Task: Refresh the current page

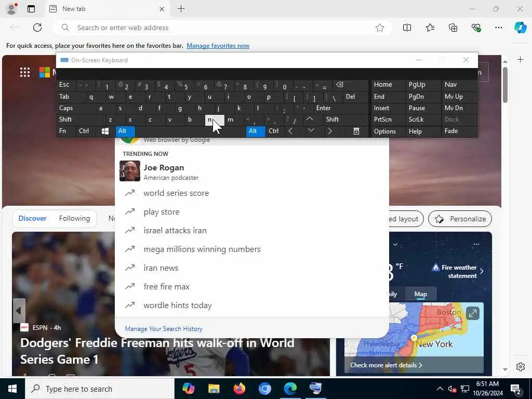Action: [37, 28]
